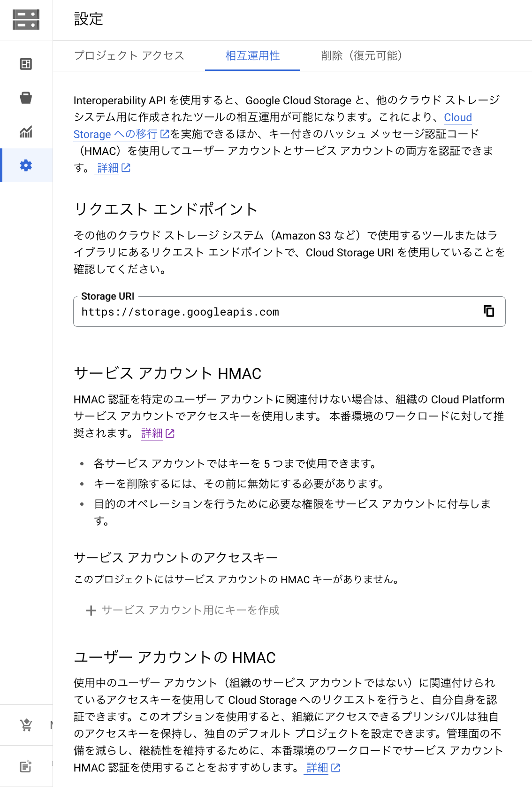Open the release notes icon in sidebar
This screenshot has height=787, width=532.
click(x=26, y=766)
